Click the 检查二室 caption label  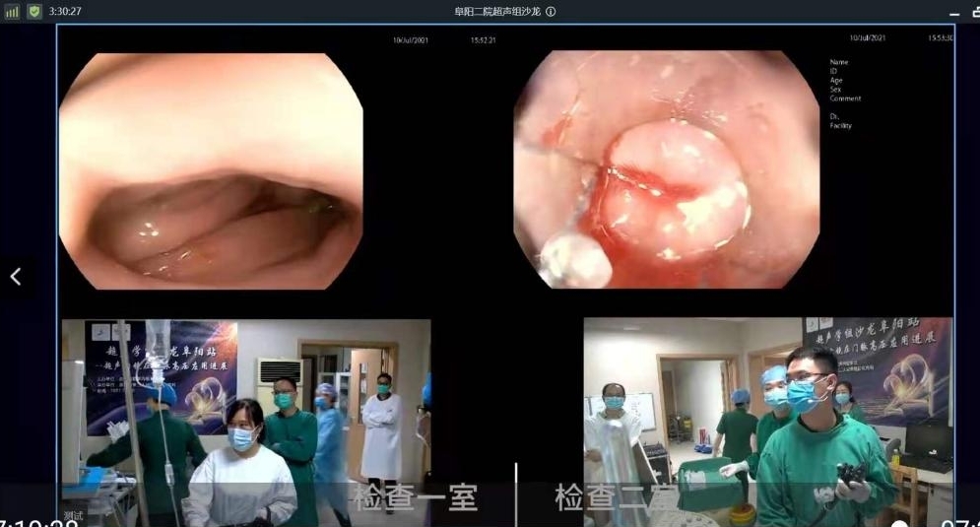point(611,496)
